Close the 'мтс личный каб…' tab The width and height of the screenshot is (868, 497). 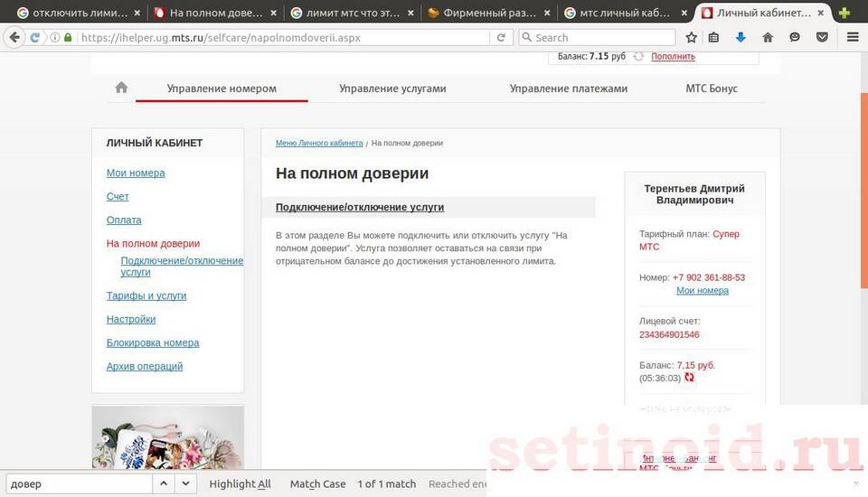click(x=684, y=13)
